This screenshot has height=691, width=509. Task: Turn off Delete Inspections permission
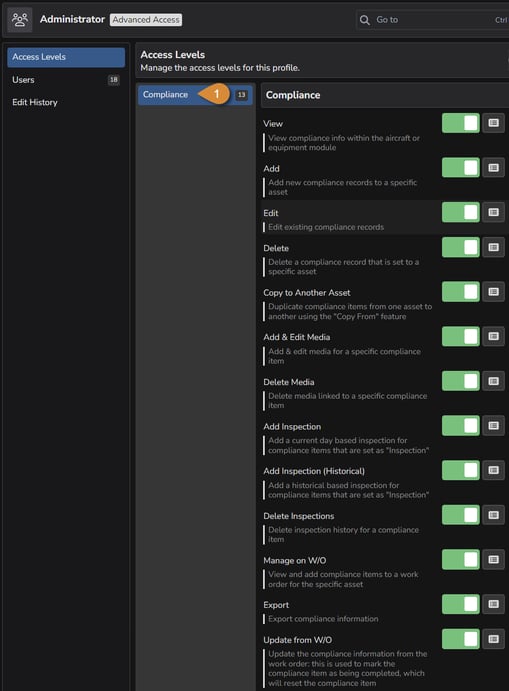coord(461,515)
